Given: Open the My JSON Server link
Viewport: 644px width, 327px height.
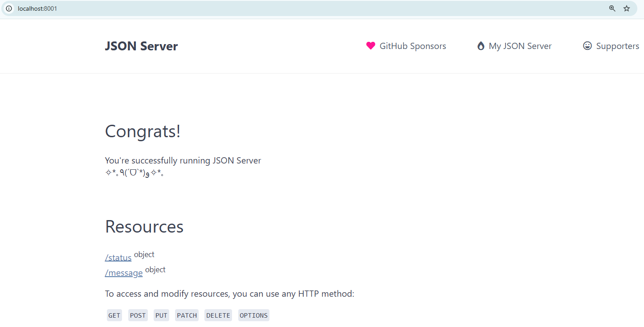Looking at the screenshot, I should click(514, 46).
